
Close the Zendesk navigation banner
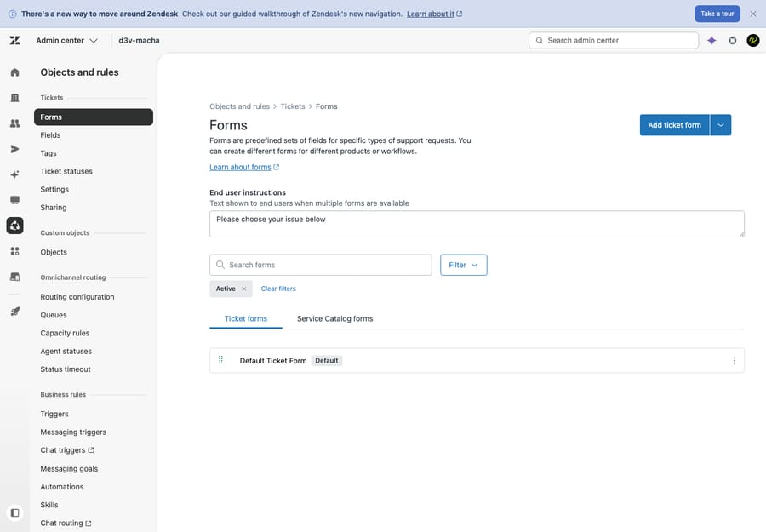tap(753, 14)
